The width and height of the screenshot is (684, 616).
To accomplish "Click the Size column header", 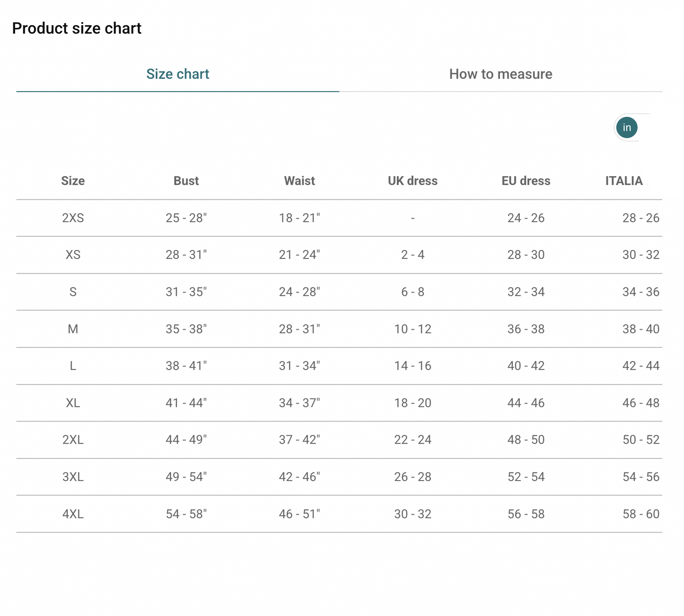I will 73,181.
